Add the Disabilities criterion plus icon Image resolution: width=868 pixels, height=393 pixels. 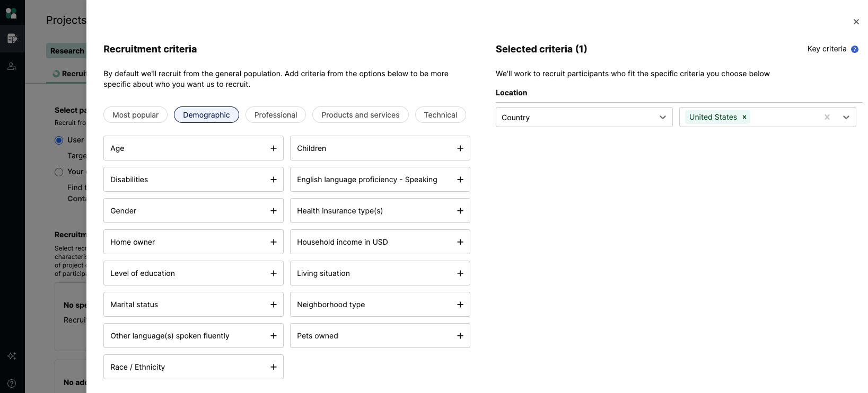tap(274, 180)
